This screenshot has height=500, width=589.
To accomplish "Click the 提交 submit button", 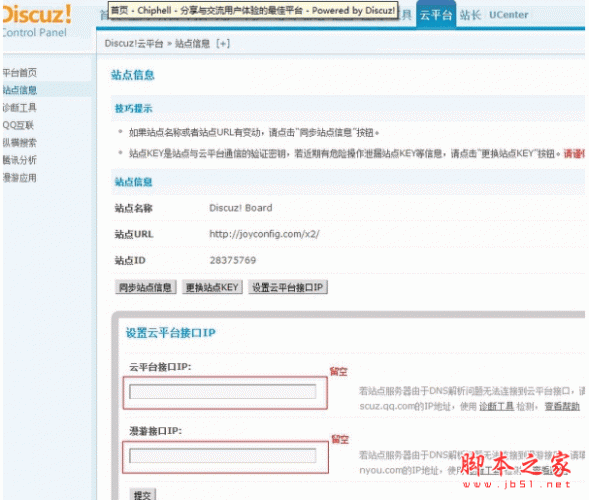I will coord(142,494).
